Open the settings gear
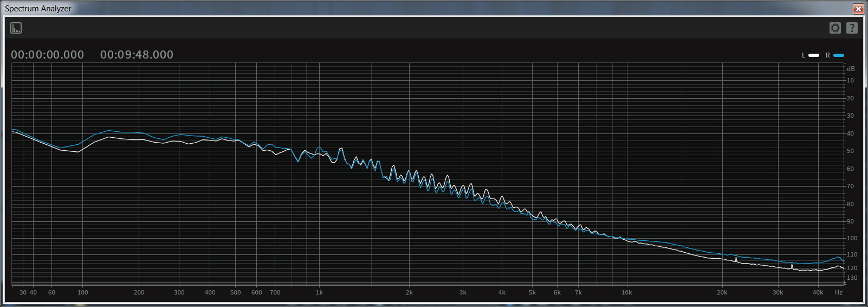 point(835,28)
